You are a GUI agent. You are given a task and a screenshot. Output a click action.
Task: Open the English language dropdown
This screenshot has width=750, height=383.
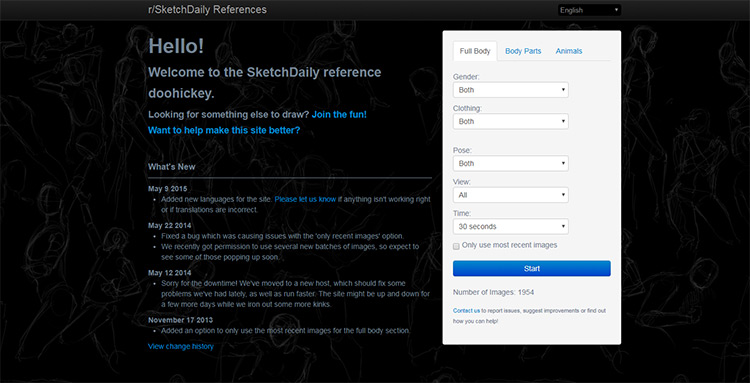pyautogui.click(x=589, y=10)
